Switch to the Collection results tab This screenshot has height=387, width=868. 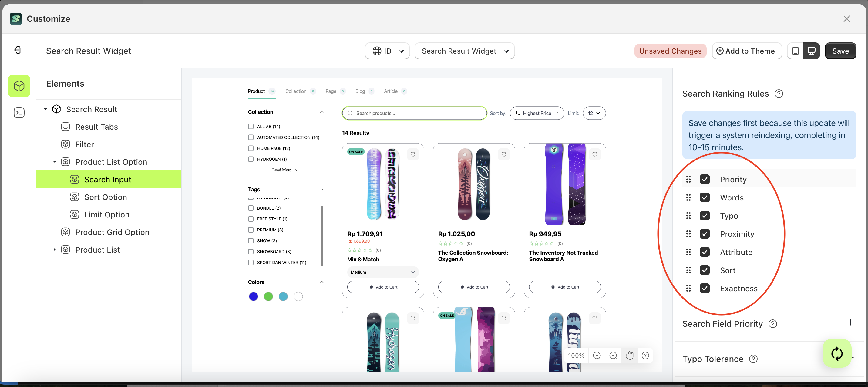click(296, 91)
